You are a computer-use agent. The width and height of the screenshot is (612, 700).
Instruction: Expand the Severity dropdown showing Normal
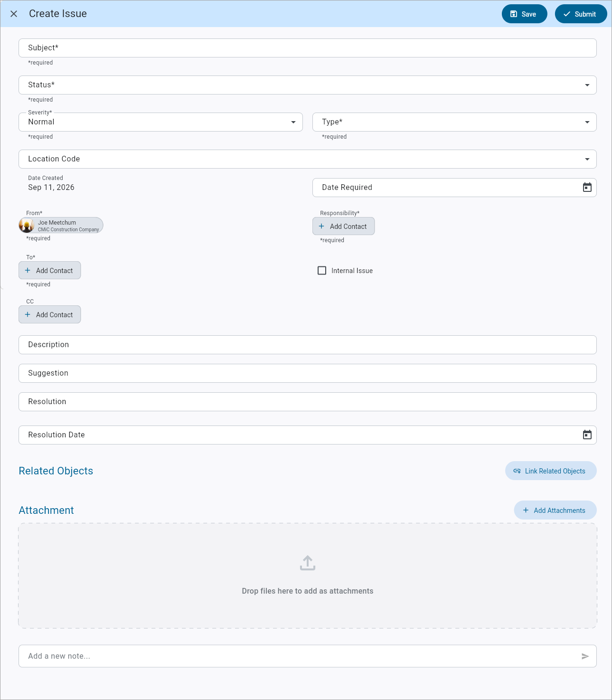(x=160, y=122)
